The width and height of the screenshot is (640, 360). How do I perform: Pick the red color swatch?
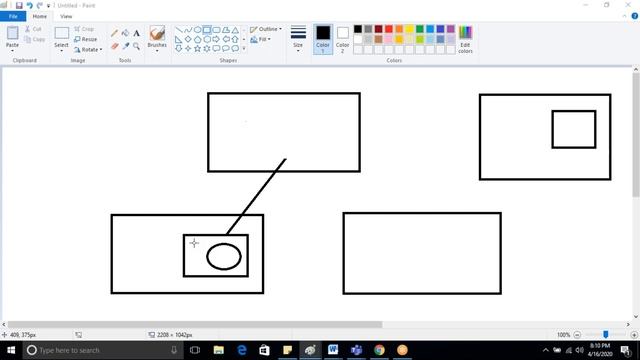tap(389, 29)
